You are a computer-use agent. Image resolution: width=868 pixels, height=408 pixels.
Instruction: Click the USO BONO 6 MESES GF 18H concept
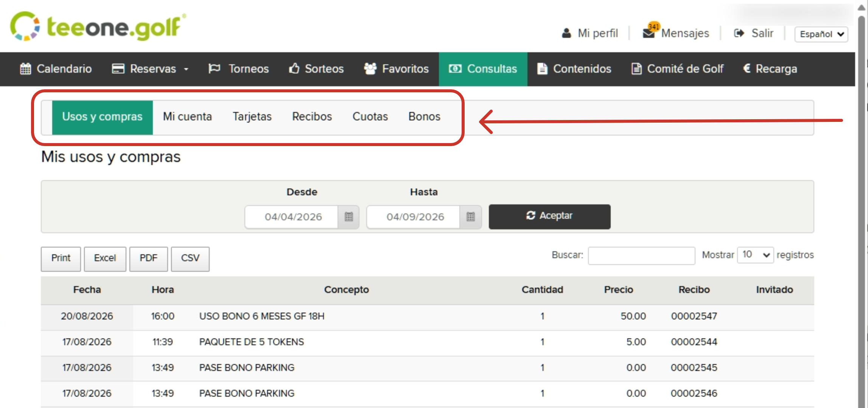[262, 316]
